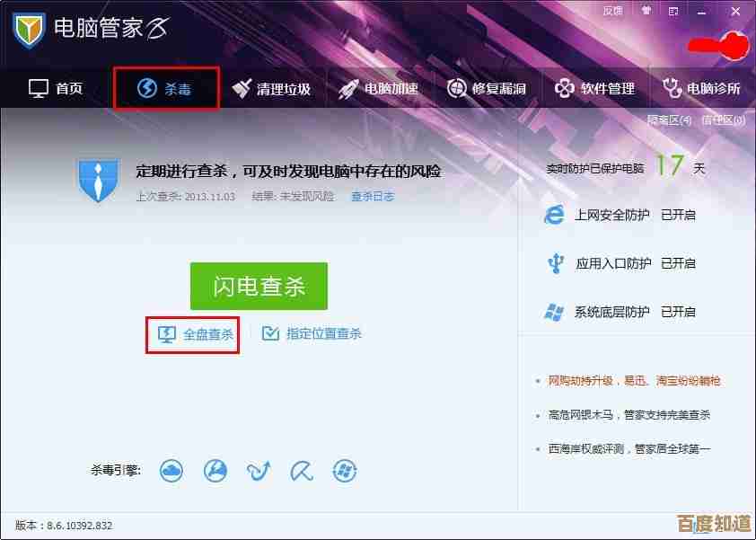Switch to the 清理垃圾 tab
Viewport: 756px width, 540px height.
[x=271, y=88]
